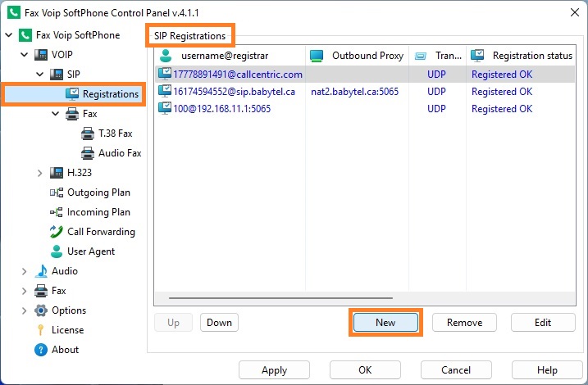The height and width of the screenshot is (385, 588).
Task: Click the OK button
Action: [x=365, y=370]
